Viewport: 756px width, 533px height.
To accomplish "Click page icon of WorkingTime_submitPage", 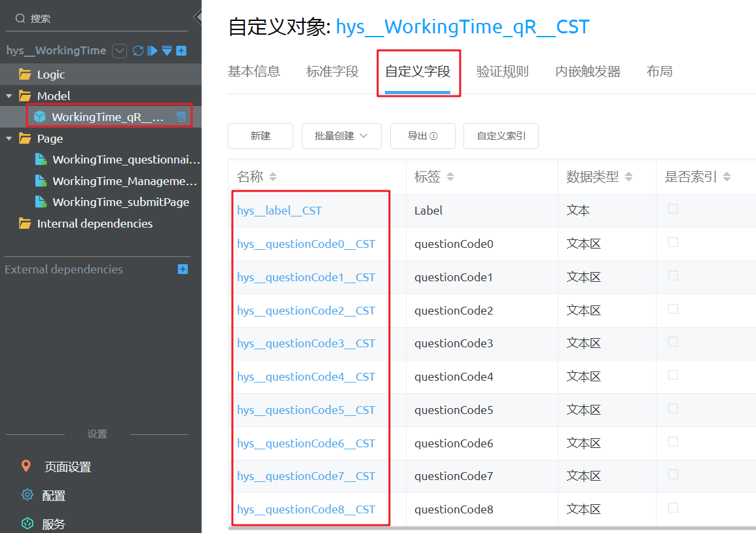I will tap(41, 201).
